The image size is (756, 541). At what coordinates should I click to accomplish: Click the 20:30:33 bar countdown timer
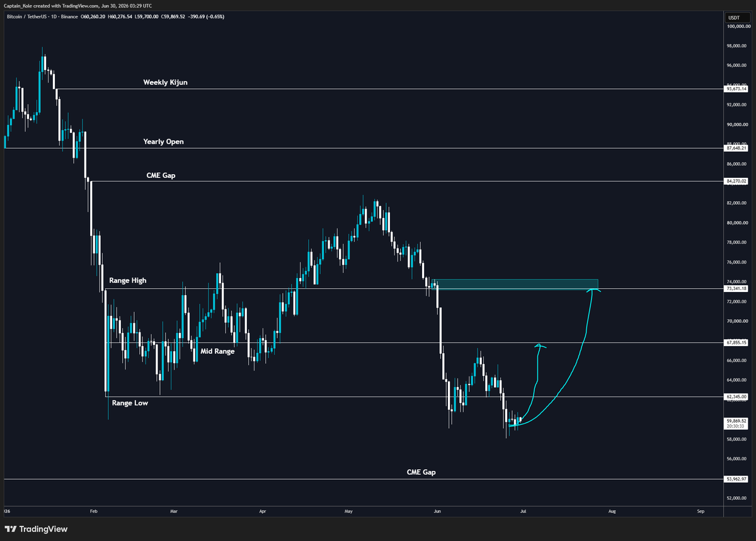click(734, 426)
